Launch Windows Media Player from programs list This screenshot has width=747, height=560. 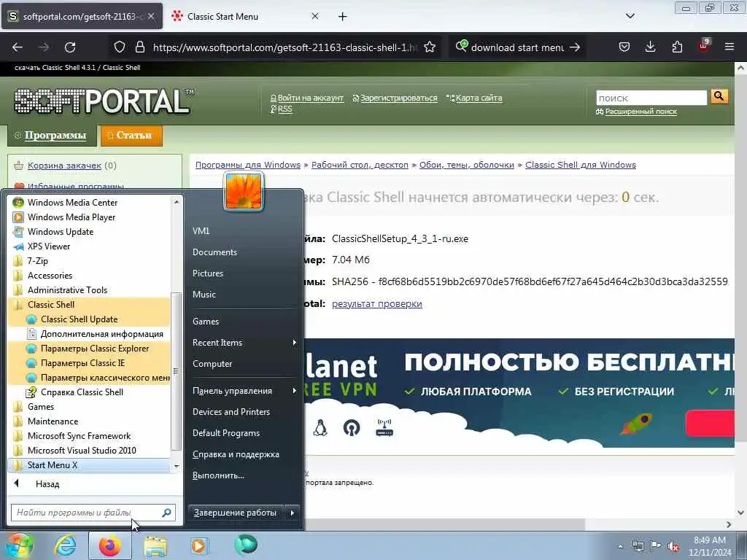point(89,217)
